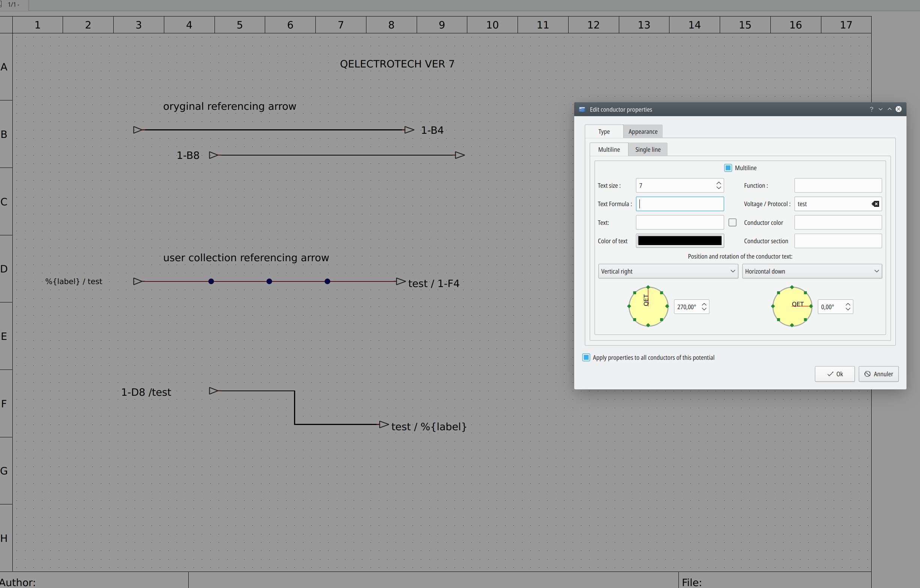Confirm with the Ok button

point(834,374)
